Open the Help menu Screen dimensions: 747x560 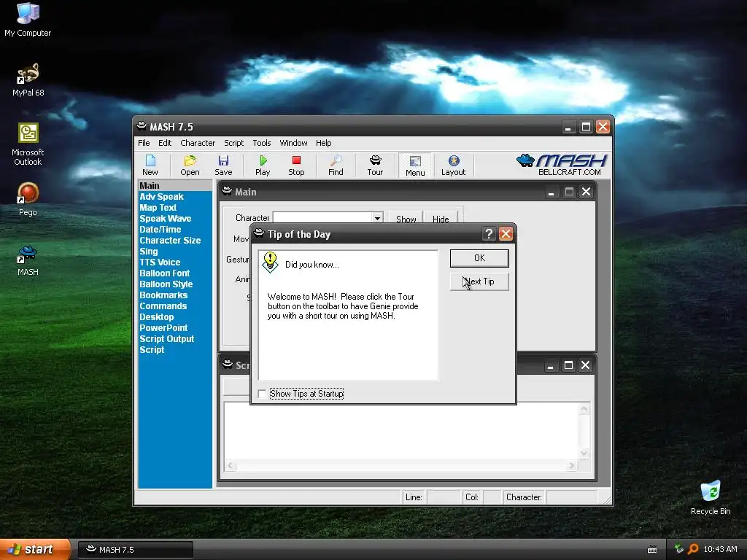click(323, 143)
